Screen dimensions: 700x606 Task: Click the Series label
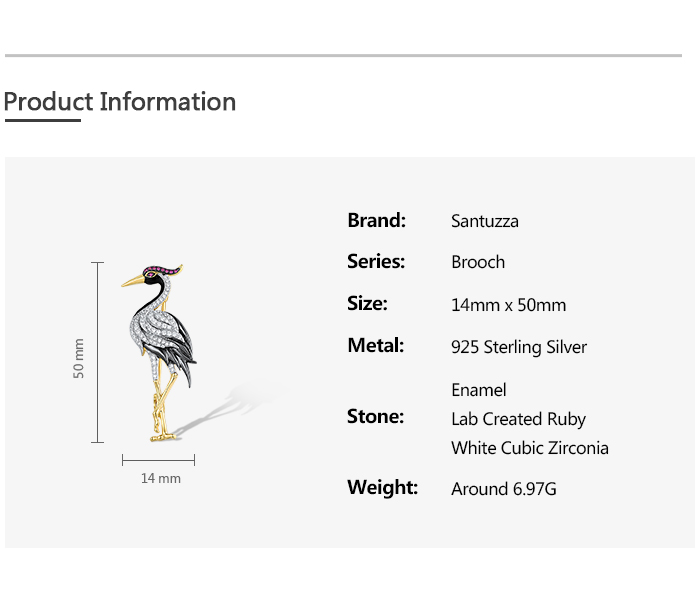tap(376, 262)
